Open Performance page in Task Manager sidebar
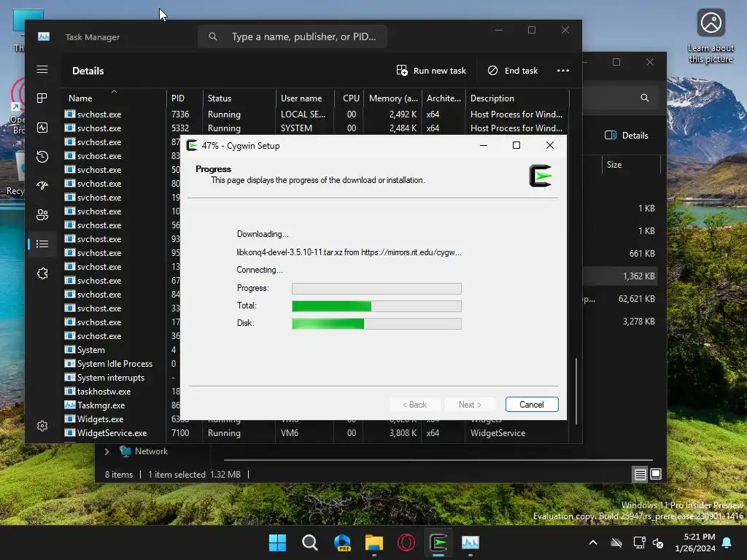 [x=42, y=128]
